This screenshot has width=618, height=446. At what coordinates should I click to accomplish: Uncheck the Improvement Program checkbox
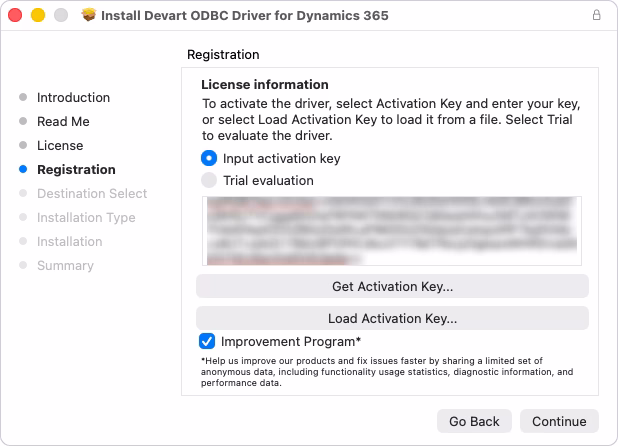click(207, 341)
